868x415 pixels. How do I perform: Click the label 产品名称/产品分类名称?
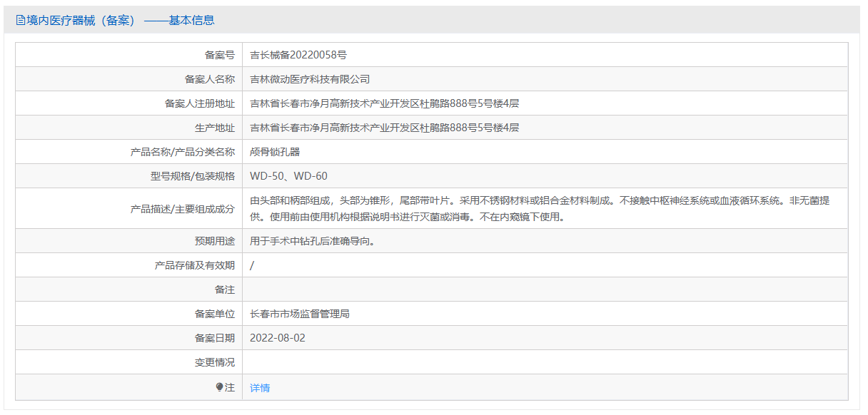183,152
